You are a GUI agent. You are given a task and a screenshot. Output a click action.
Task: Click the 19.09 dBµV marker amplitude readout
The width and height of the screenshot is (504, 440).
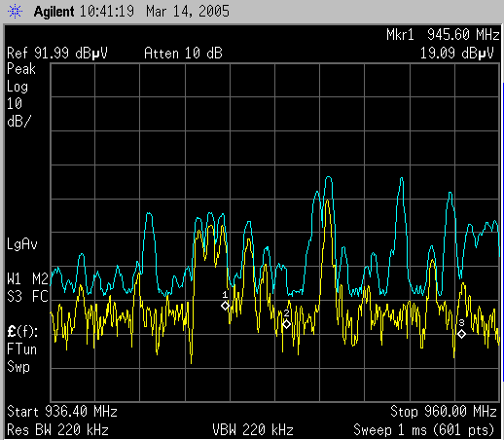[456, 54]
